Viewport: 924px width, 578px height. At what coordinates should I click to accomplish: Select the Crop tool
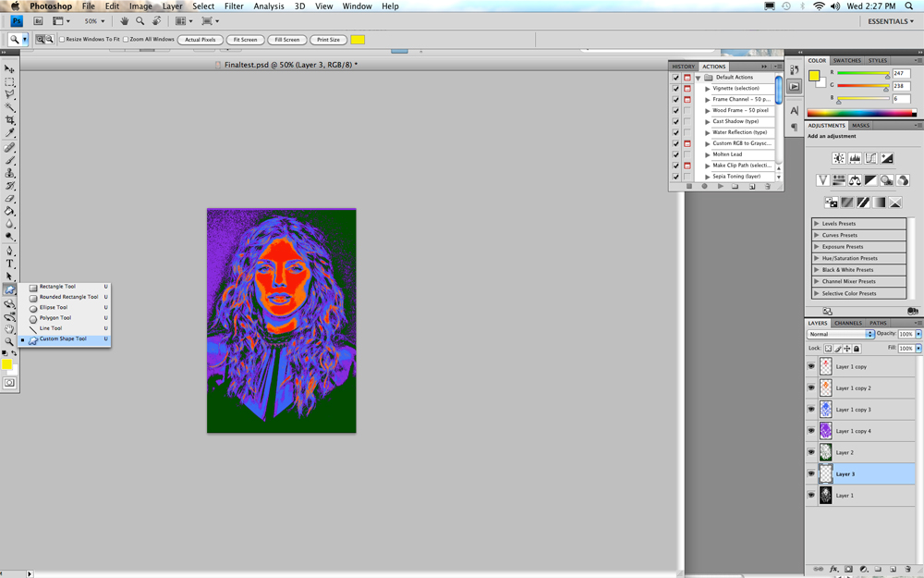click(x=9, y=120)
